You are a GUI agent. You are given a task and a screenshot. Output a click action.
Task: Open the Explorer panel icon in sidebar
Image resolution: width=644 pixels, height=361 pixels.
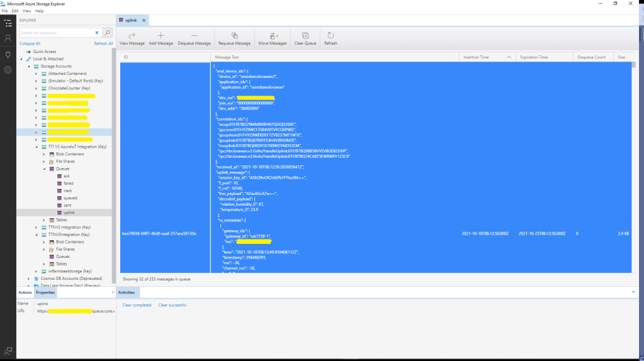pyautogui.click(x=8, y=23)
